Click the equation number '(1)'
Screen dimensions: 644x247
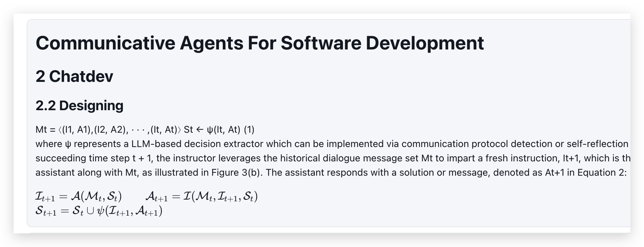[x=249, y=130]
